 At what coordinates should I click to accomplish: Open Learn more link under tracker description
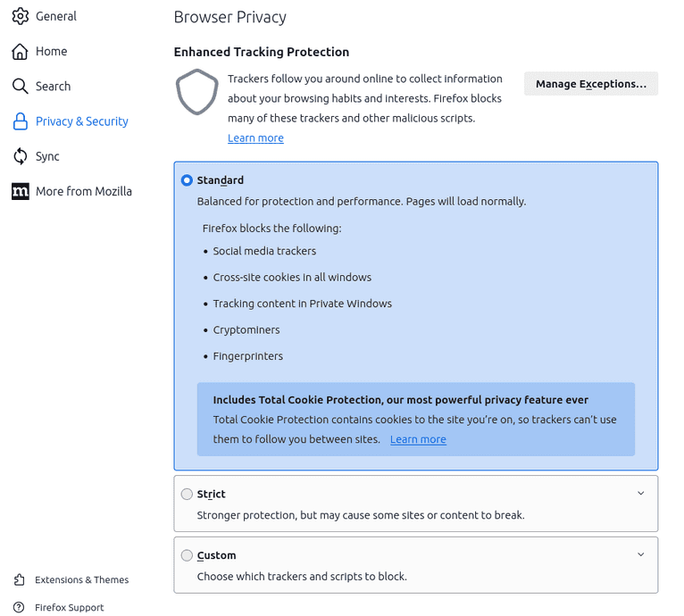(255, 138)
